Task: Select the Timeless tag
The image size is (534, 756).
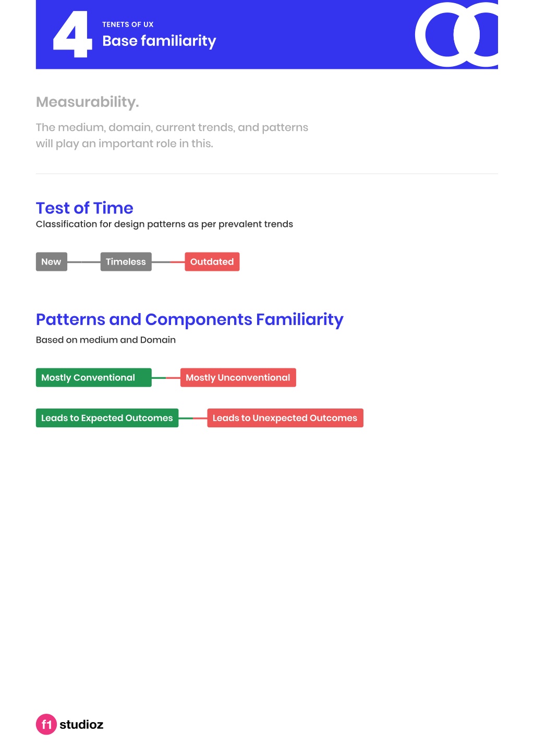Action: point(126,262)
